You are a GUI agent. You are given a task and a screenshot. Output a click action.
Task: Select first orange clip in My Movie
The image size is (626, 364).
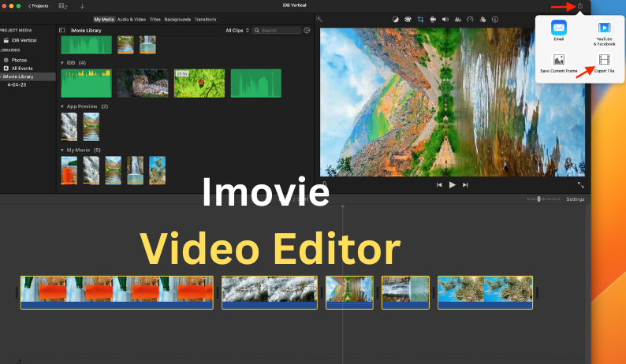point(69,170)
